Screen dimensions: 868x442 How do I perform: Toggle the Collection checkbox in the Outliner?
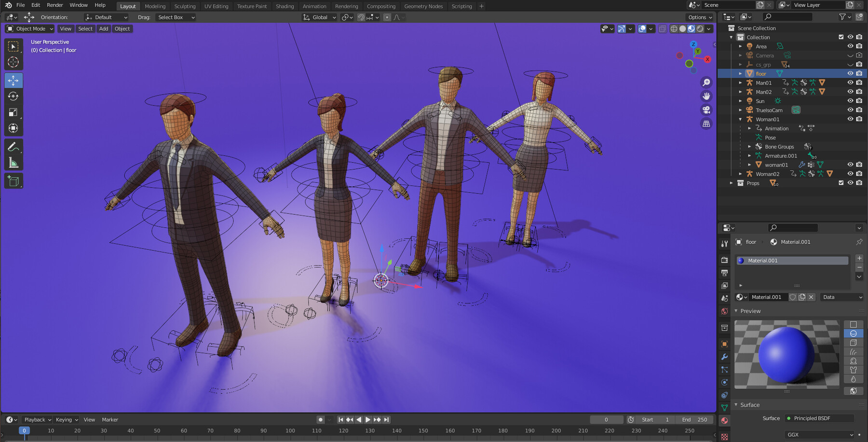[x=841, y=37]
